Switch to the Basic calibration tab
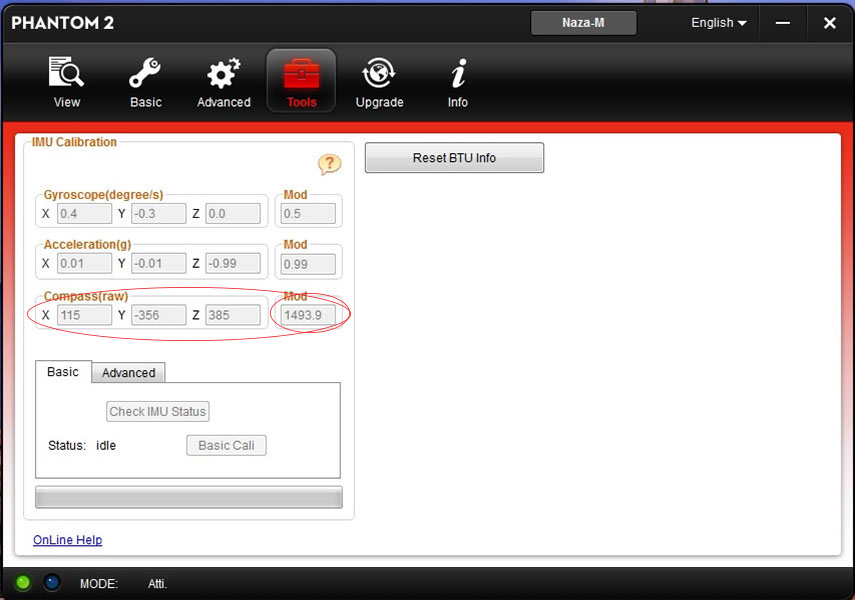The width and height of the screenshot is (855, 600). pyautogui.click(x=63, y=372)
